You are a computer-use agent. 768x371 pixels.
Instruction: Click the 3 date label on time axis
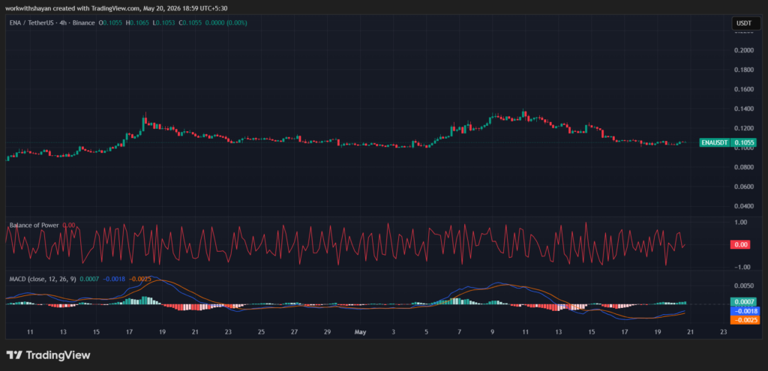(x=393, y=332)
